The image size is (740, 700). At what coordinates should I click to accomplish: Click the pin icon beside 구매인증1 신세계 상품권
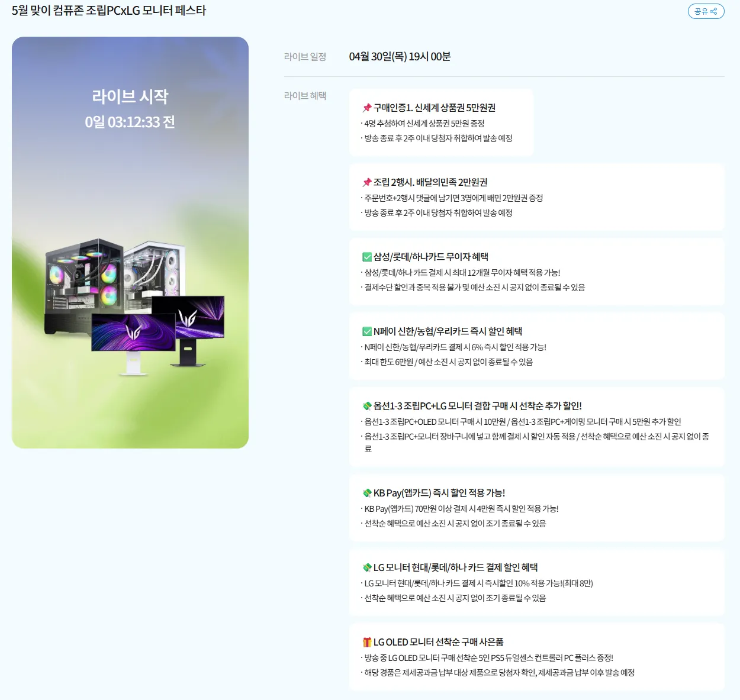367,108
